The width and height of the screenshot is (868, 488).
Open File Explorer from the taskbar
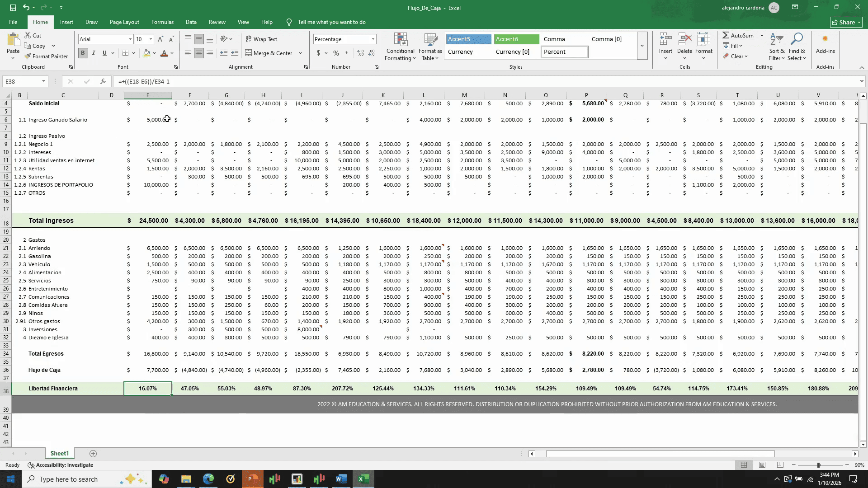(186, 479)
